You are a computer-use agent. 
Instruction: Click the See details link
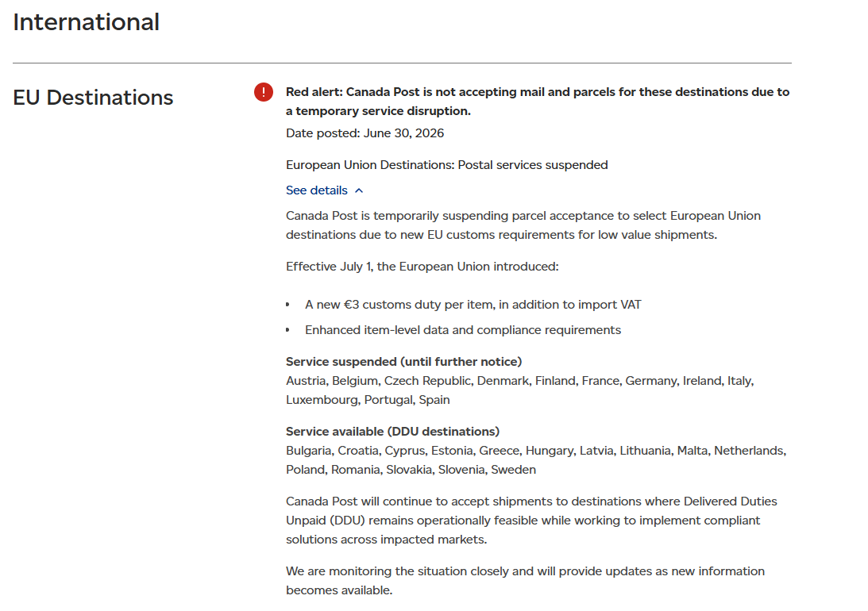pyautogui.click(x=317, y=190)
